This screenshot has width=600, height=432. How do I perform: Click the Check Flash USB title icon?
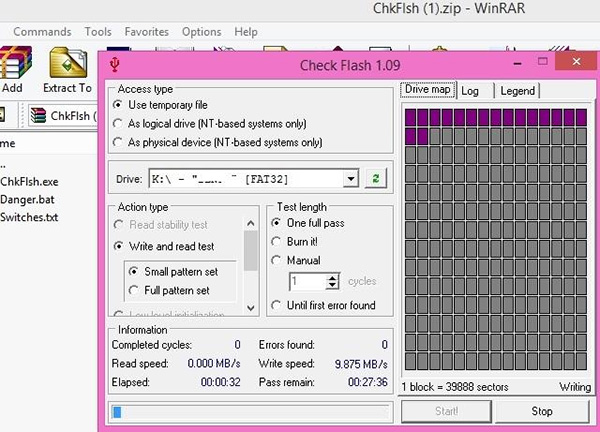click(x=115, y=65)
